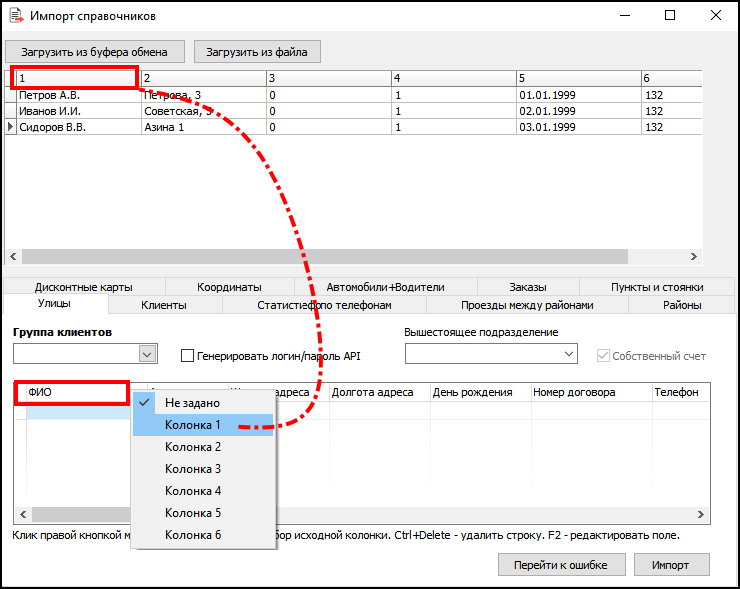The height and width of the screenshot is (589, 740).
Task: Expand the Группа клиентов dropdown
Action: pos(147,354)
